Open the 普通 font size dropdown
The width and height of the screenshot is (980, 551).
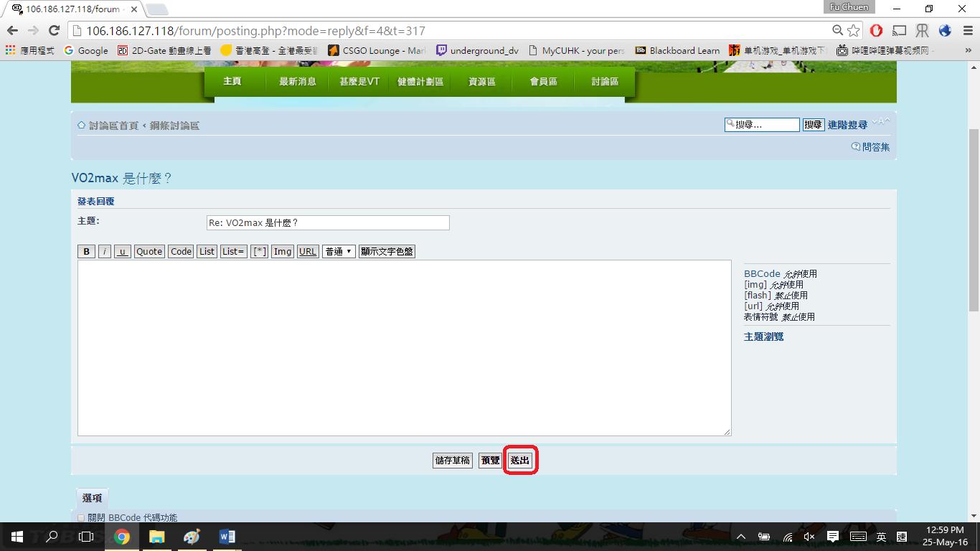(x=339, y=252)
